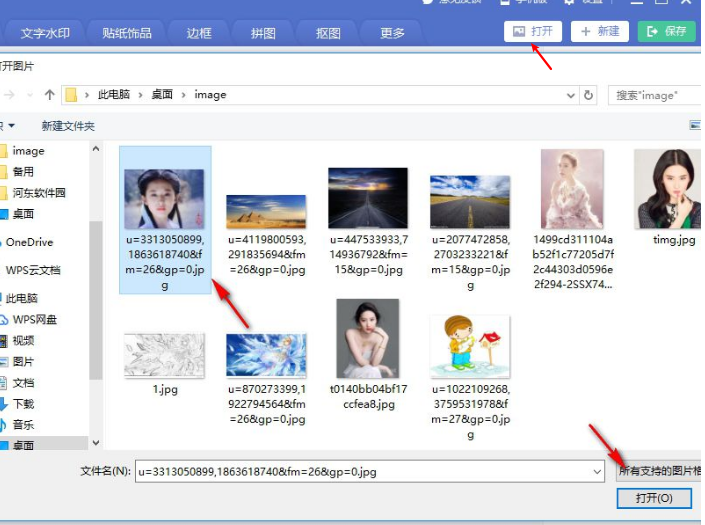This screenshot has width=705, height=525.
Task: Expand the address bar history dropdown
Action: tap(571, 95)
